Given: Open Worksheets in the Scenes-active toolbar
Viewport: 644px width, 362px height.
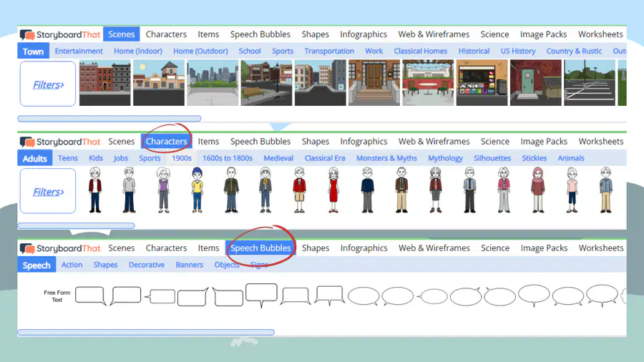Looking at the screenshot, I should tap(600, 34).
